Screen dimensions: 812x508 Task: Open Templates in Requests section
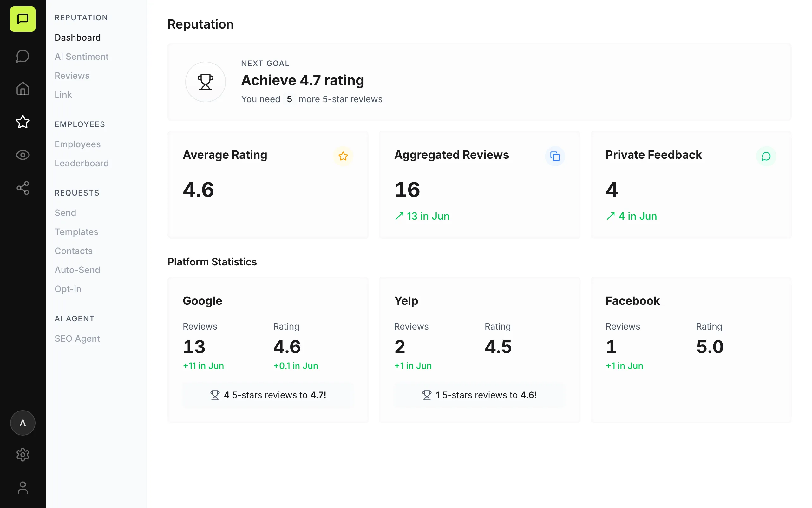click(x=76, y=232)
